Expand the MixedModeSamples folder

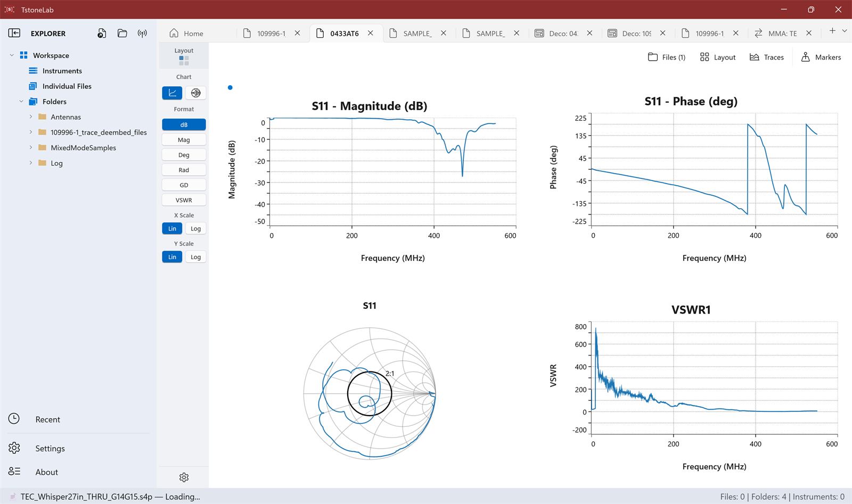31,147
